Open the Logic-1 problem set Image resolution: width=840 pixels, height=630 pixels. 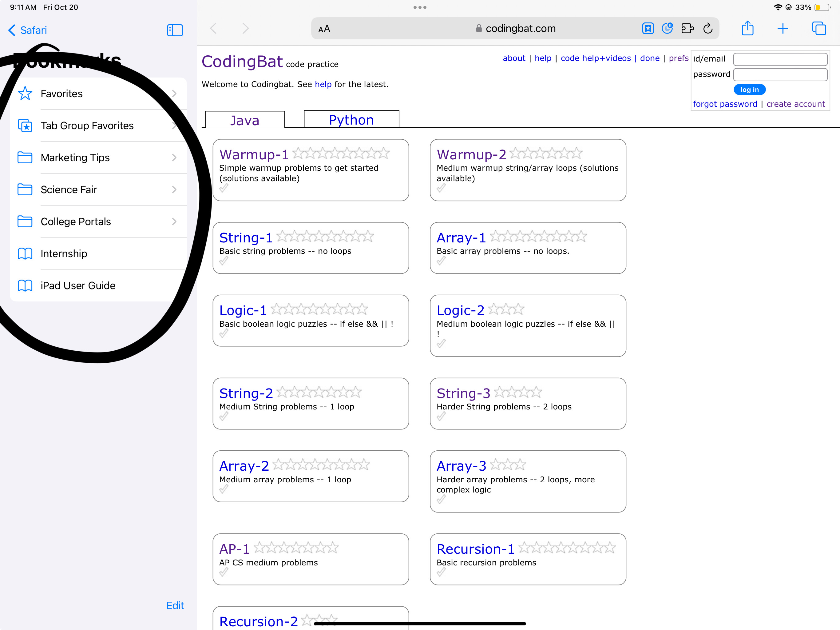click(243, 310)
